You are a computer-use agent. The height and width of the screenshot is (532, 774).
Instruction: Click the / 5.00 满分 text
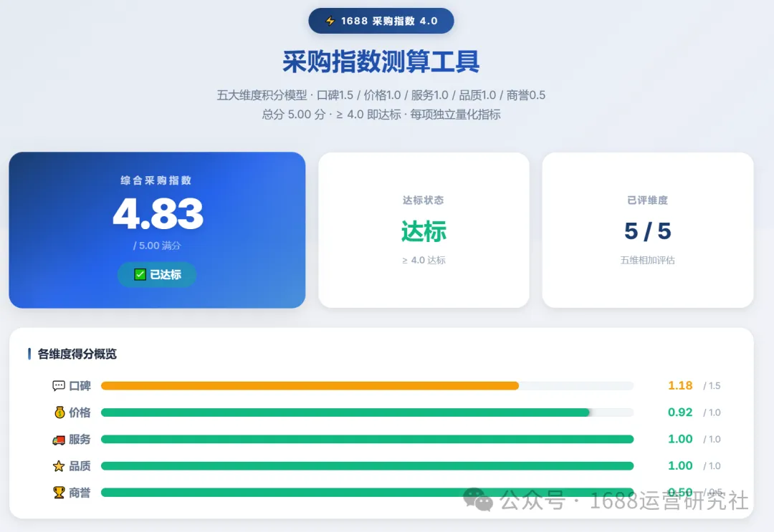click(x=157, y=246)
